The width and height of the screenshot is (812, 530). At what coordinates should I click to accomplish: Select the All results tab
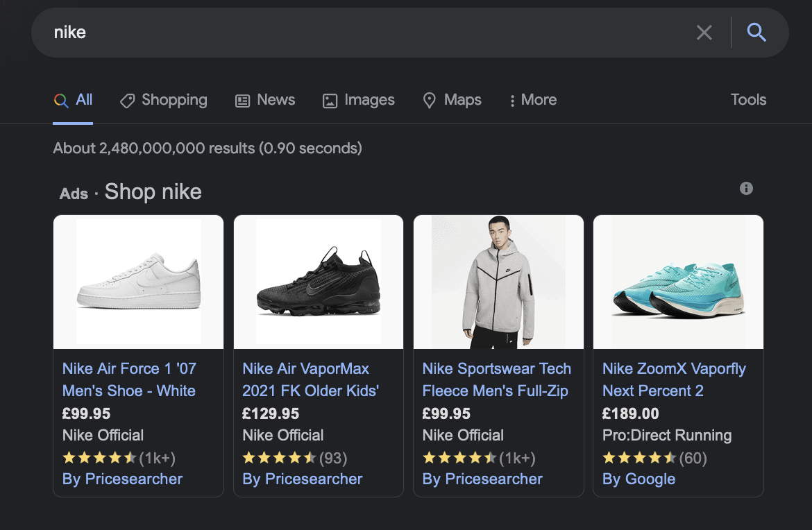pos(73,100)
